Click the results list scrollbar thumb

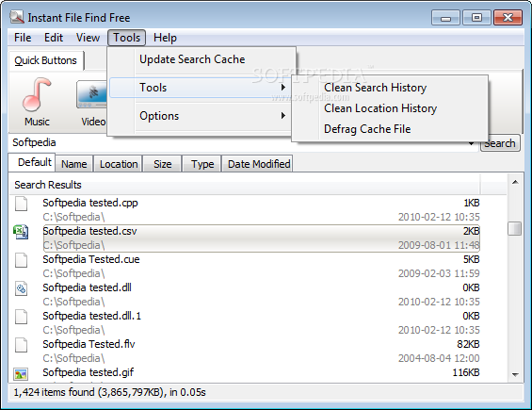click(515, 229)
